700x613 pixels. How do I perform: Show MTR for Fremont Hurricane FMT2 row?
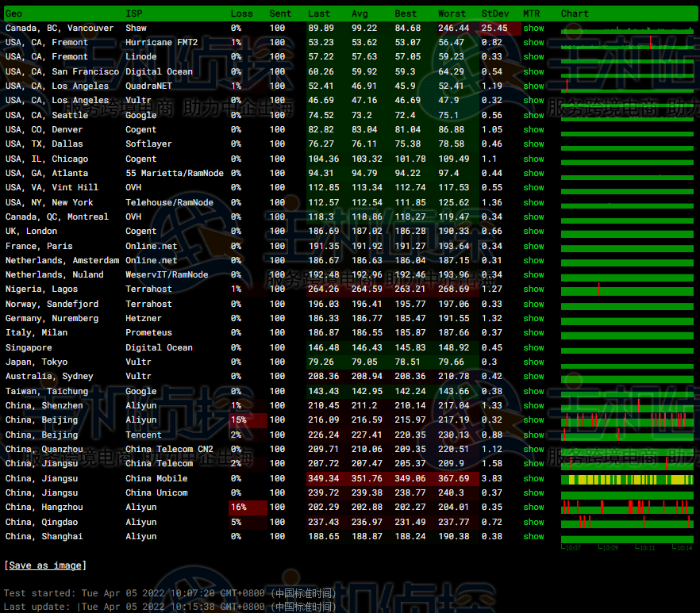pyautogui.click(x=533, y=42)
